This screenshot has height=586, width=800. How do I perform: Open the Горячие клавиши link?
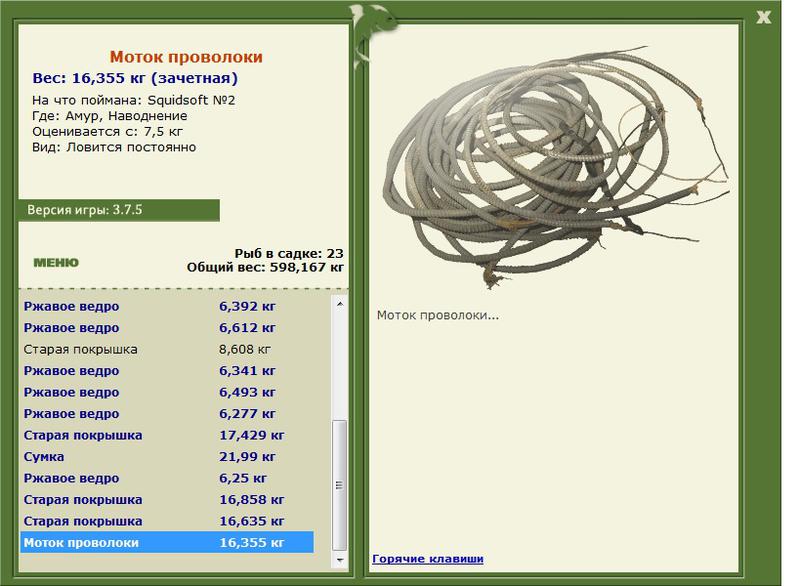tap(428, 558)
